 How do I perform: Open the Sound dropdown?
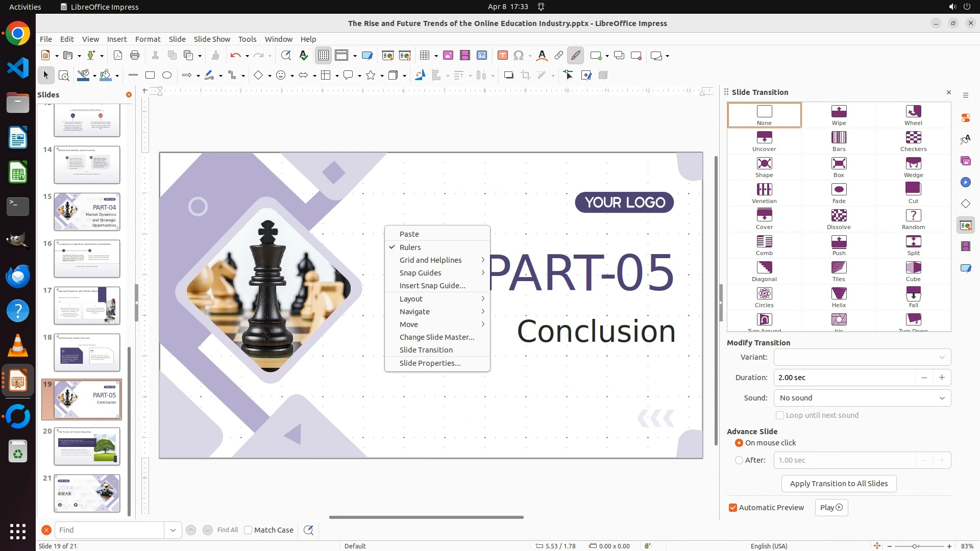click(862, 398)
